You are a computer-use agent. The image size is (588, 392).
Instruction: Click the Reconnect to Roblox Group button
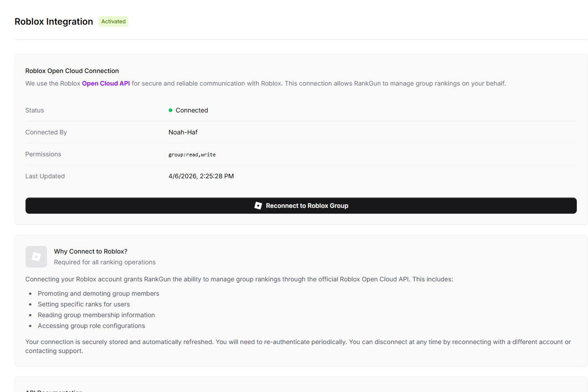point(301,206)
